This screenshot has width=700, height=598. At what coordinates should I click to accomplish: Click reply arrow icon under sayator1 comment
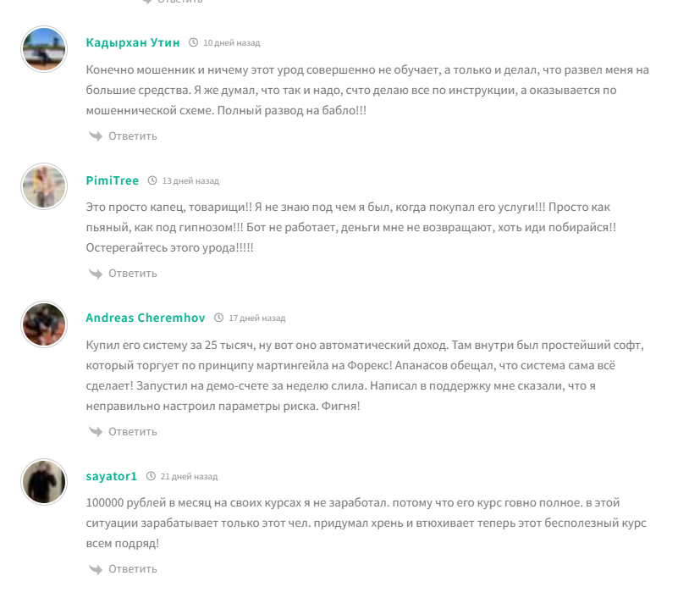click(95, 568)
